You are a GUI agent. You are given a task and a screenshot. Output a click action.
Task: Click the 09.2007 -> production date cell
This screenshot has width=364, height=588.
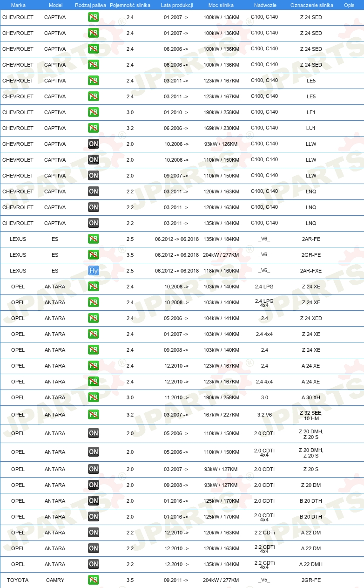pyautogui.click(x=176, y=176)
